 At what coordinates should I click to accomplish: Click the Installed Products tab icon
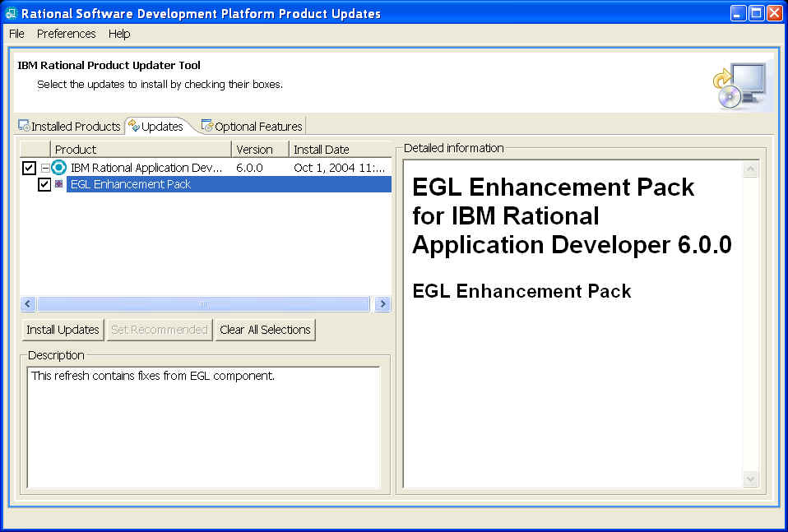click(24, 126)
